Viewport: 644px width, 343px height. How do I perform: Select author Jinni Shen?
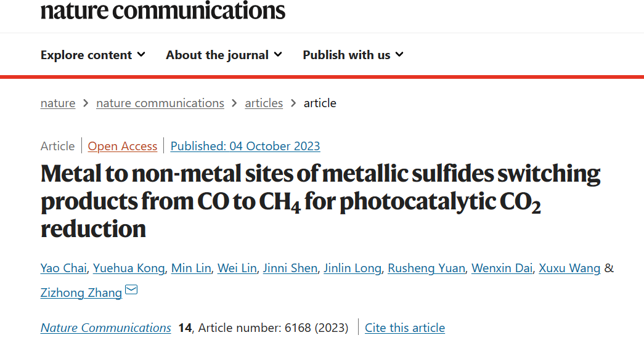[290, 268]
